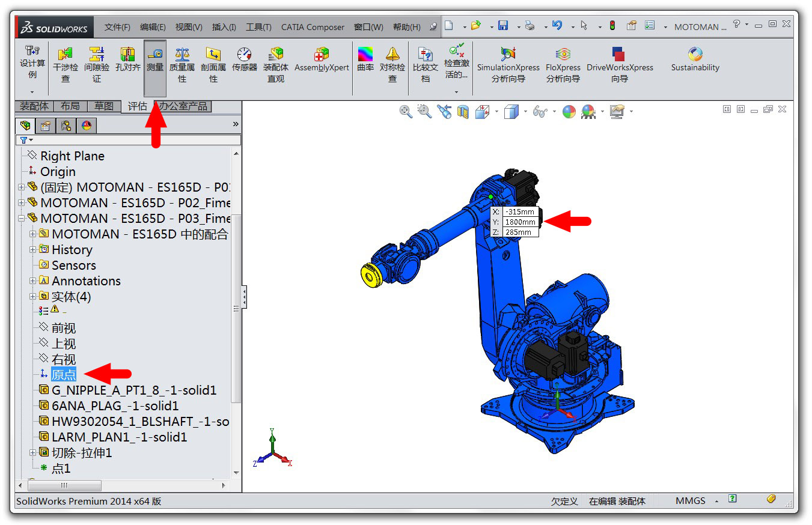Screen dimensions: 812x525
Task: Select the Sensors tree item
Action: (73, 266)
